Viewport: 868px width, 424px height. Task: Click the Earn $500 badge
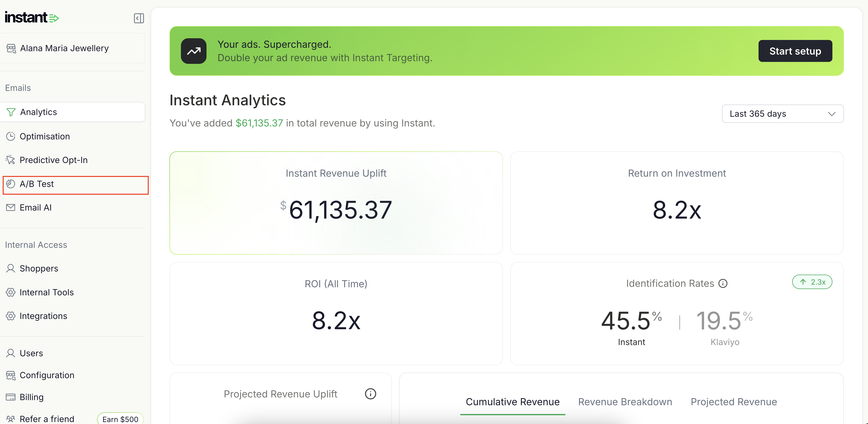pos(120,419)
